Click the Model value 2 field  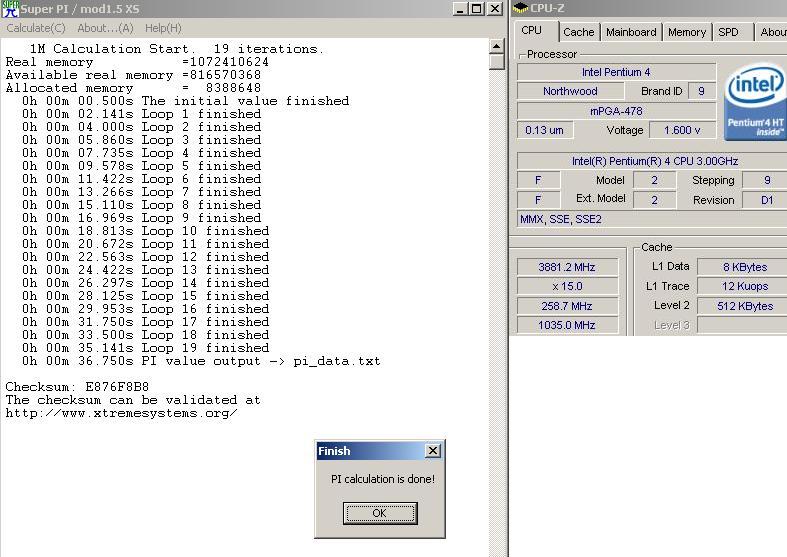654,180
